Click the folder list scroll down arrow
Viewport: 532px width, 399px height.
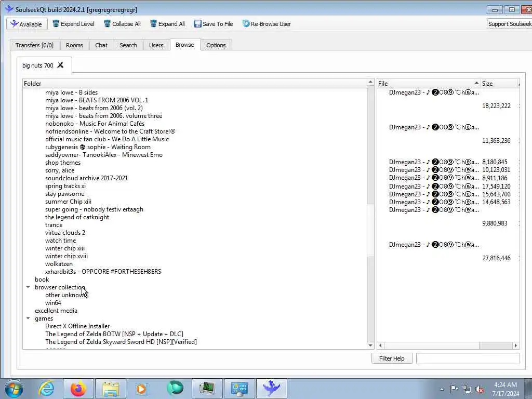pos(370,345)
